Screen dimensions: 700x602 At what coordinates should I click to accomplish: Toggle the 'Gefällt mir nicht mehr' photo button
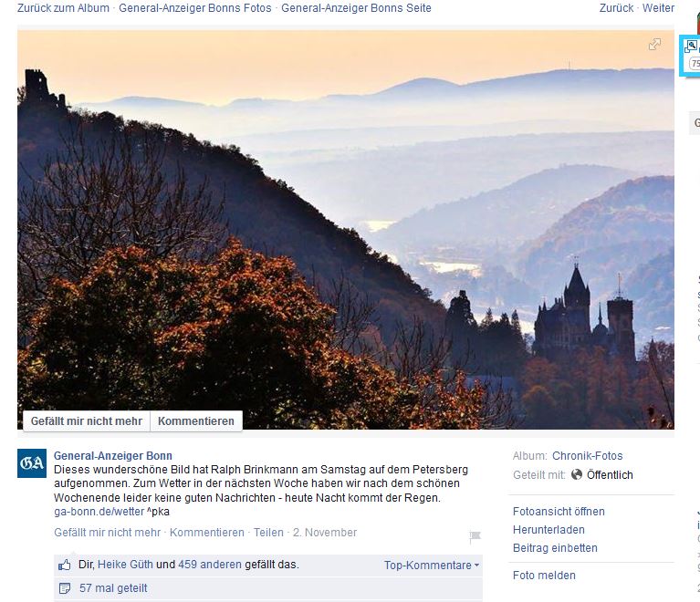point(87,421)
